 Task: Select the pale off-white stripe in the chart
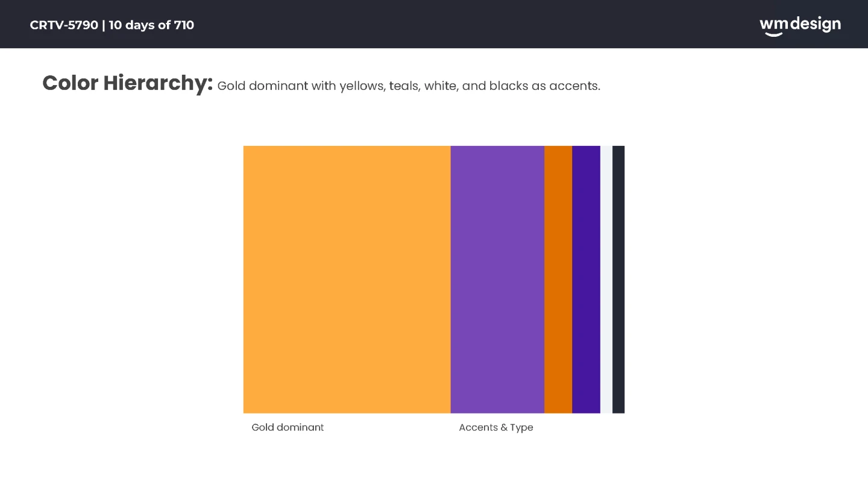pyautogui.click(x=606, y=279)
